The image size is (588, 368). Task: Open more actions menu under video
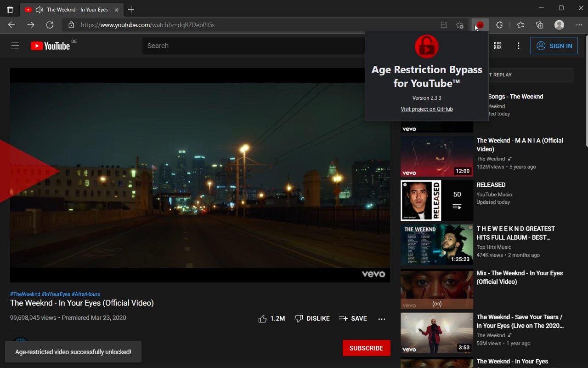click(x=382, y=318)
